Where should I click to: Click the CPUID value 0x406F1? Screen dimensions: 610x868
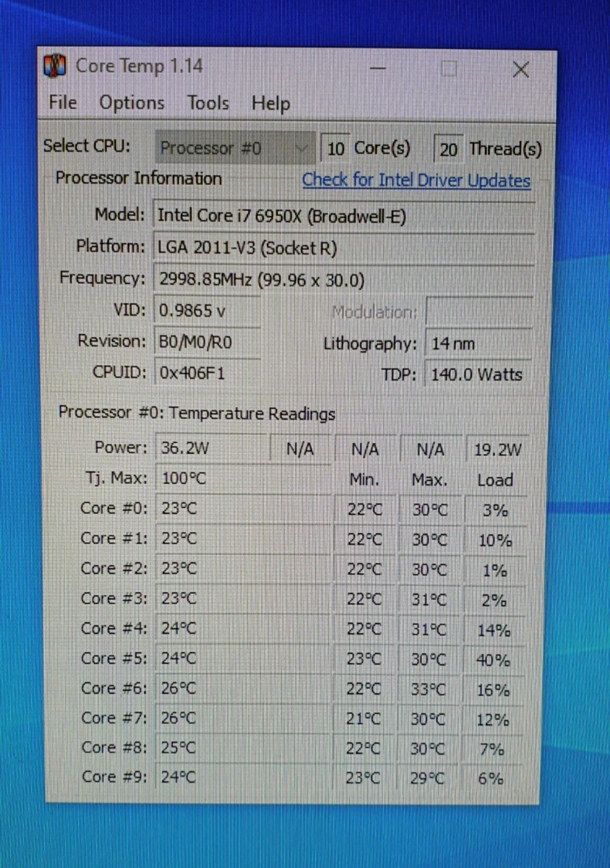(x=207, y=373)
